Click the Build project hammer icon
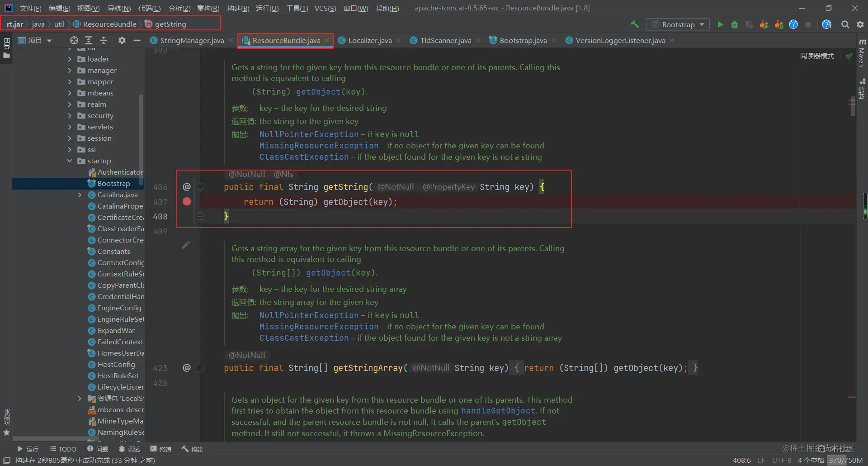The width and height of the screenshot is (868, 466). click(x=635, y=24)
